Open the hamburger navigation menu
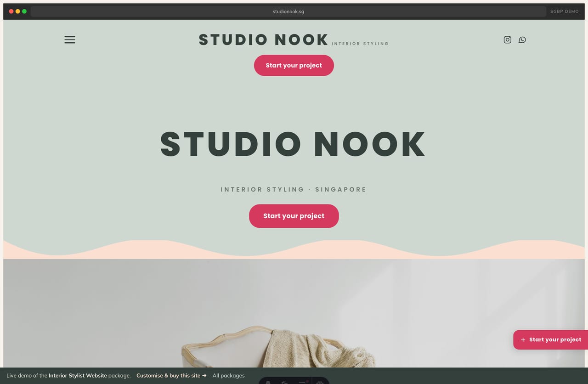588x384 pixels. [70, 40]
